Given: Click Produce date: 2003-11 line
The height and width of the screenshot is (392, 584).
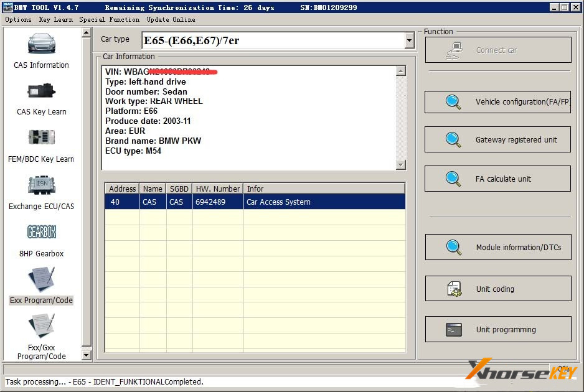Looking at the screenshot, I should [148, 121].
